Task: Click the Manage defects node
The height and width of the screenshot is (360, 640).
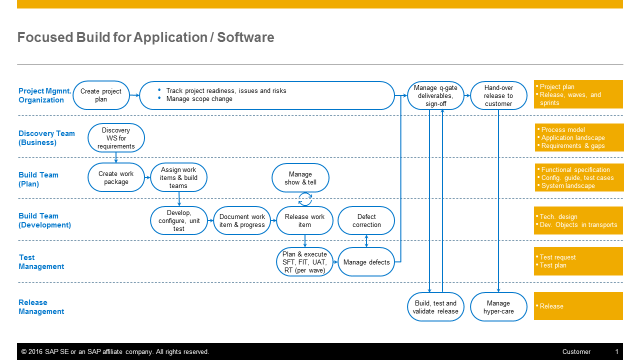Action: pos(367,262)
